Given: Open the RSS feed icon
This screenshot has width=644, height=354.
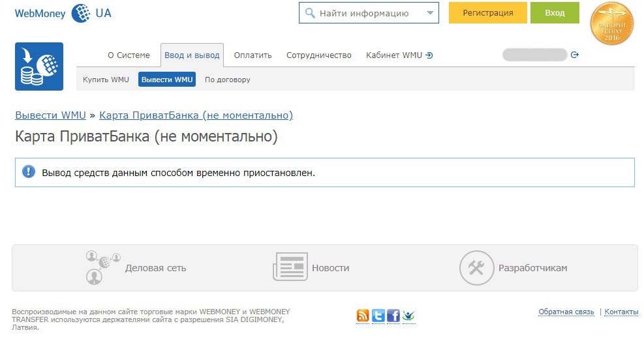Looking at the screenshot, I should [363, 316].
